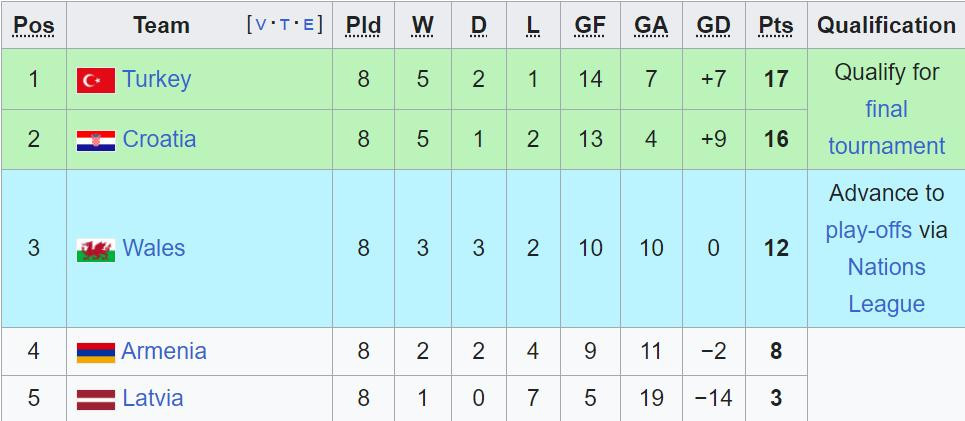
Task: Click the V view template link
Action: (261, 25)
